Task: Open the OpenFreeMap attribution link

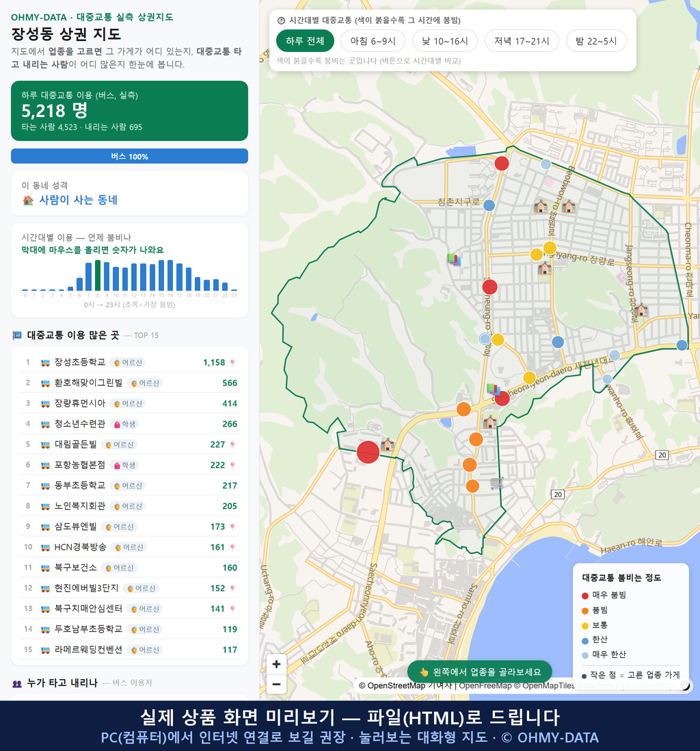Action: pos(485,686)
